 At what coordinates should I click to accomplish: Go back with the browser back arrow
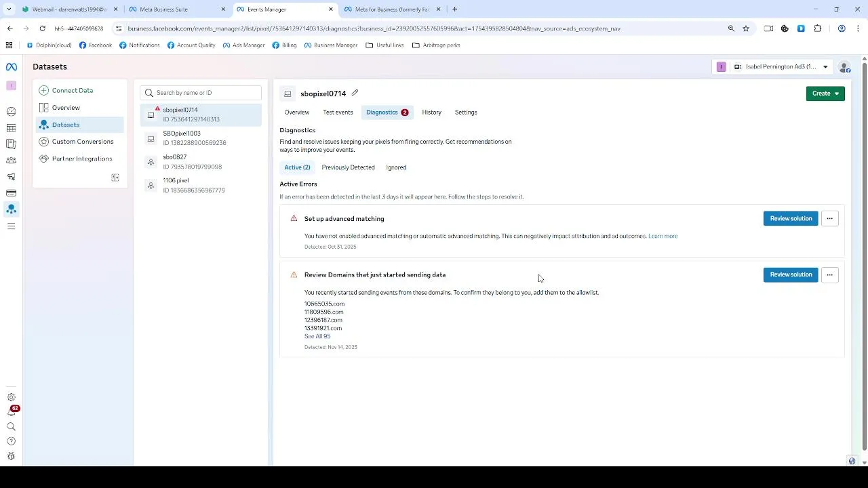9,28
